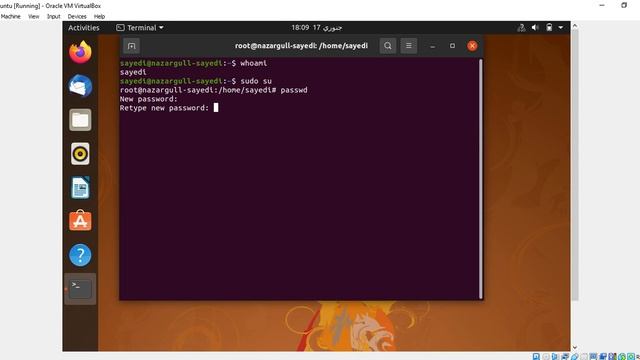Open the Terminal hamburger menu

409,46
